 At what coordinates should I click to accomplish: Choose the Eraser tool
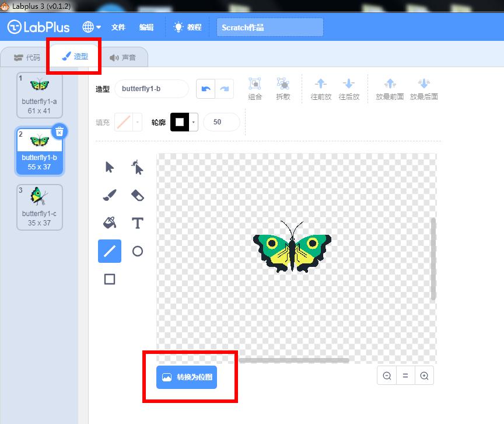pos(138,196)
